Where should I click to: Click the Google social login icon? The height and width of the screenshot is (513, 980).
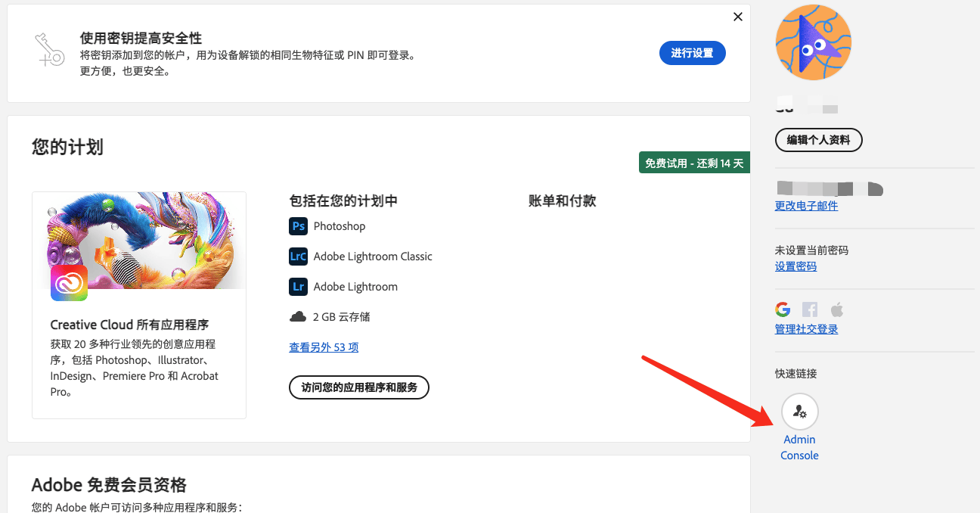pos(783,309)
